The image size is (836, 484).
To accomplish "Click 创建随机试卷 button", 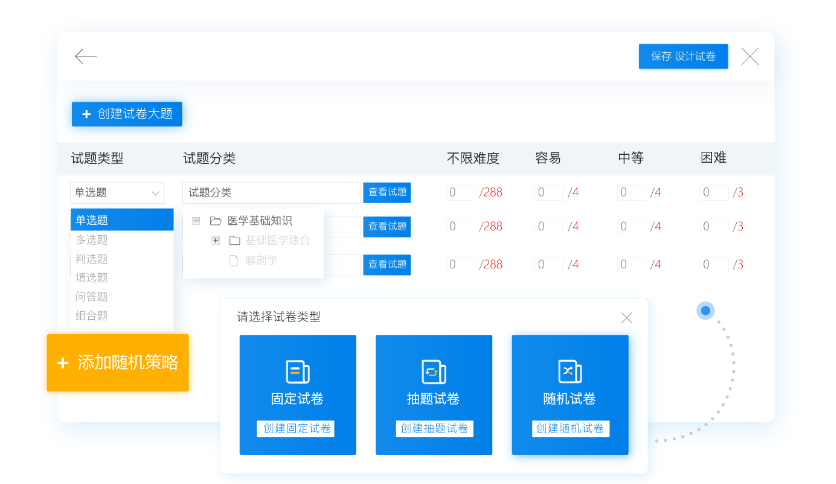I will coord(570,429).
